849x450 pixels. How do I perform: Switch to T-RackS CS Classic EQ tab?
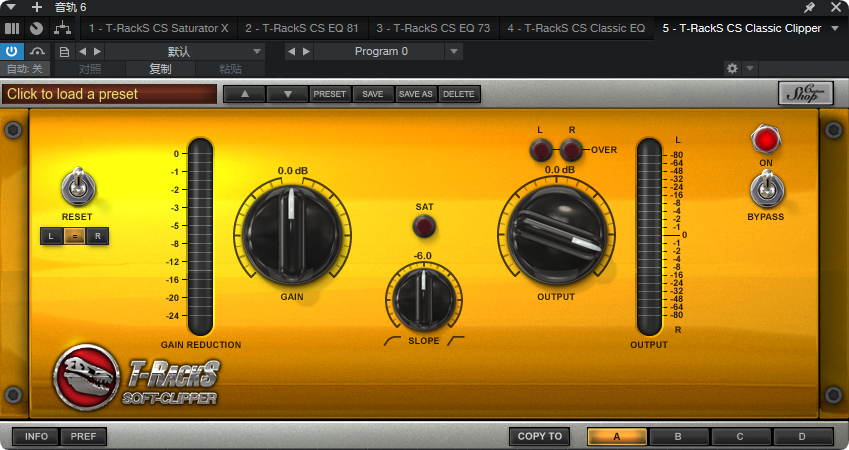click(x=576, y=28)
